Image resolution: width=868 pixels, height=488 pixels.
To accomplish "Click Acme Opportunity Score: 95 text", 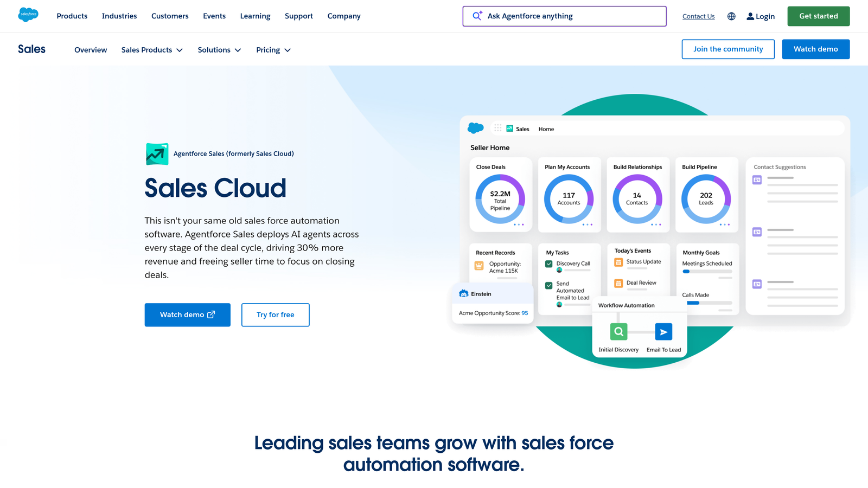I will [493, 313].
